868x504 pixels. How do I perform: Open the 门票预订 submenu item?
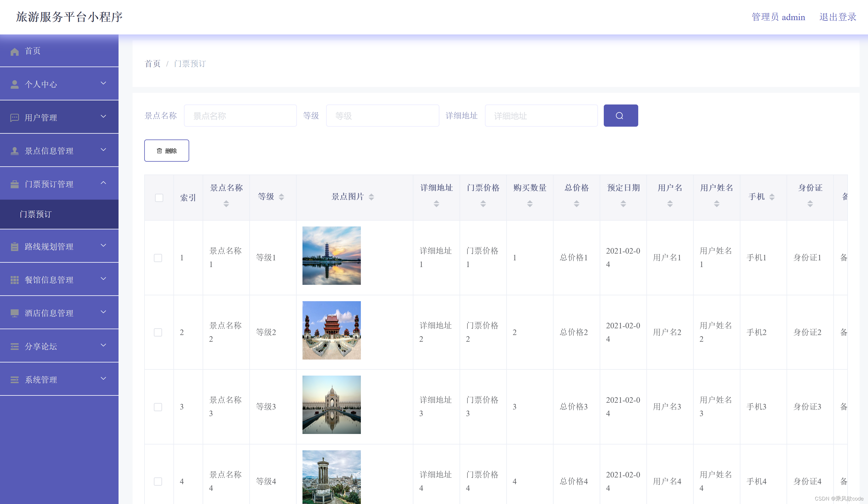[x=36, y=214]
